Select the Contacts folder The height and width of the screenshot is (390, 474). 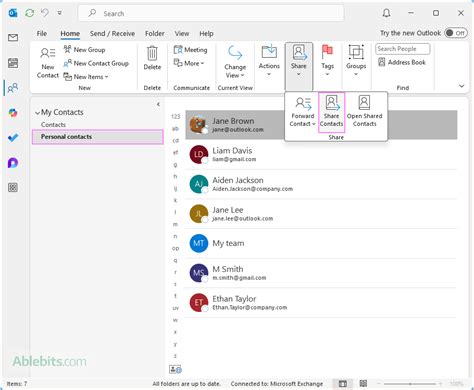coord(53,125)
